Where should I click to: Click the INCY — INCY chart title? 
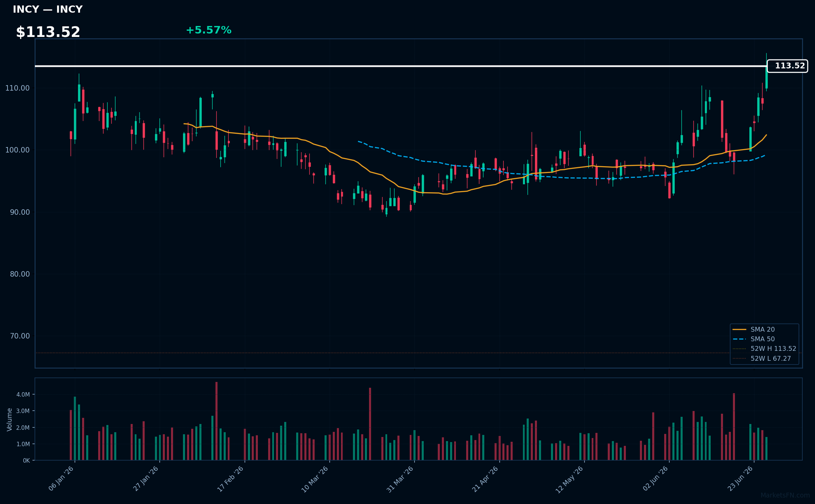click(48, 10)
